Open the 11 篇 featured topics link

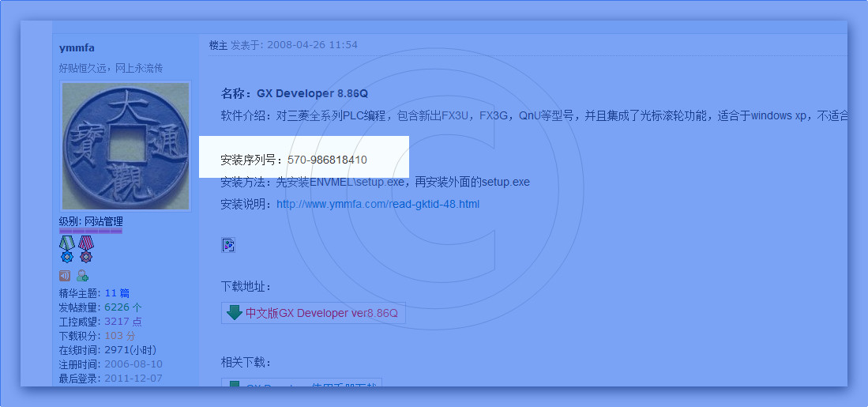(x=117, y=293)
